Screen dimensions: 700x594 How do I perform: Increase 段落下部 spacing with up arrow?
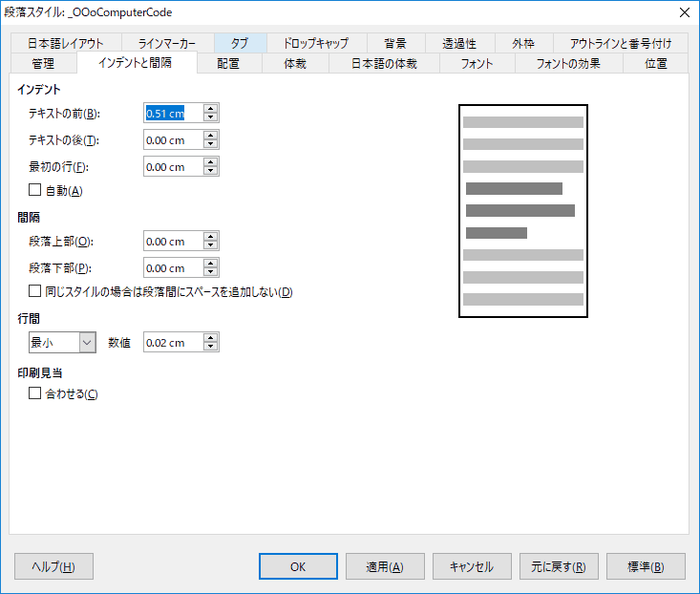click(x=211, y=264)
